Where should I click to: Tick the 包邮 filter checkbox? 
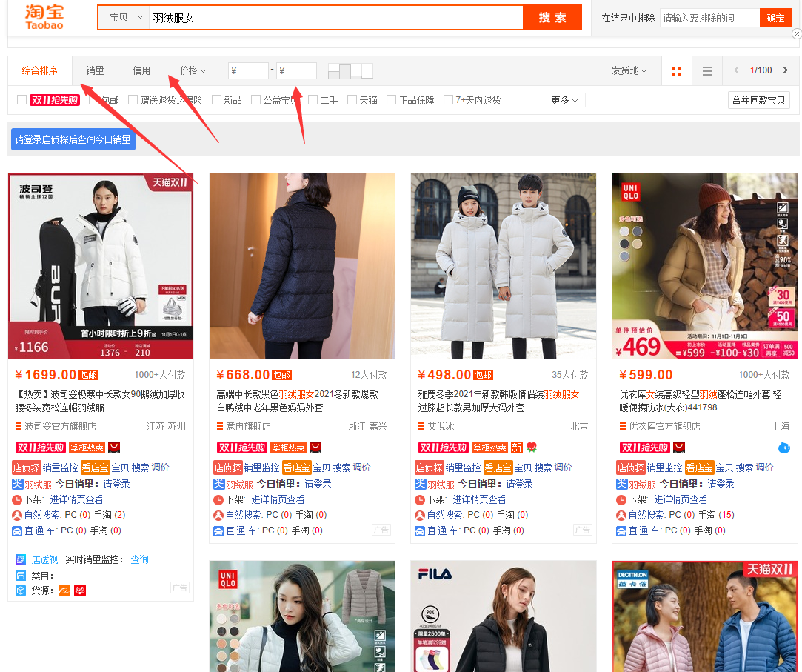point(93,100)
